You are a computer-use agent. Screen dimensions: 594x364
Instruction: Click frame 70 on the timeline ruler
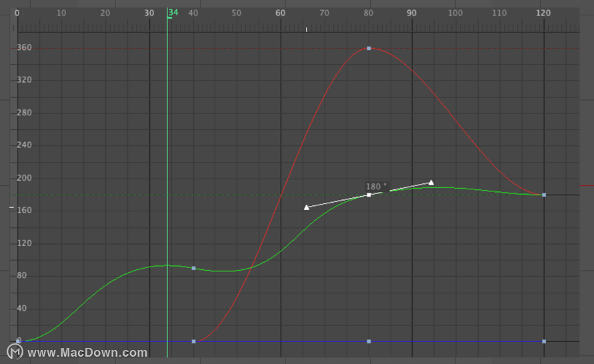pyautogui.click(x=324, y=13)
